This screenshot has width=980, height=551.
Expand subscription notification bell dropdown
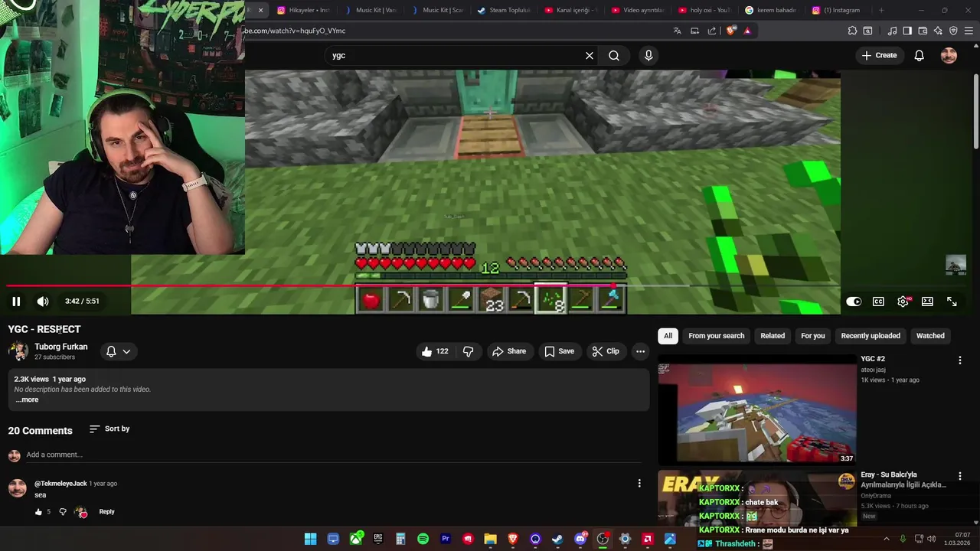tap(118, 351)
